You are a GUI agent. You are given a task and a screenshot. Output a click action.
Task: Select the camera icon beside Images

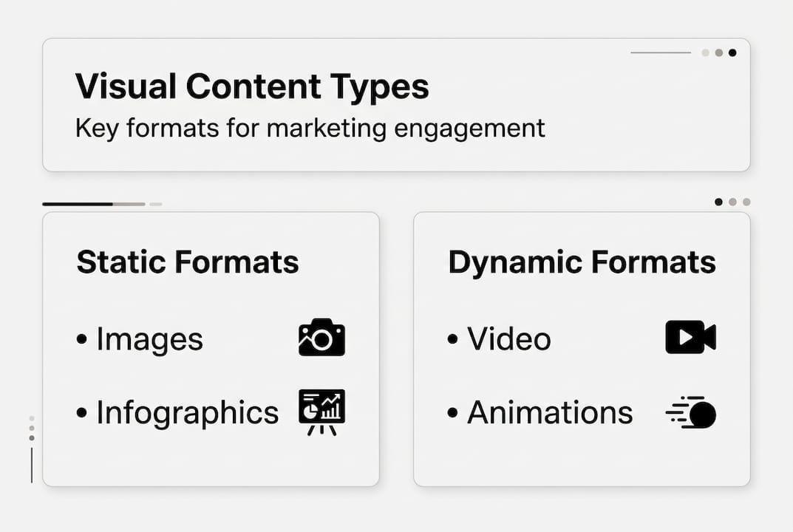tap(321, 337)
